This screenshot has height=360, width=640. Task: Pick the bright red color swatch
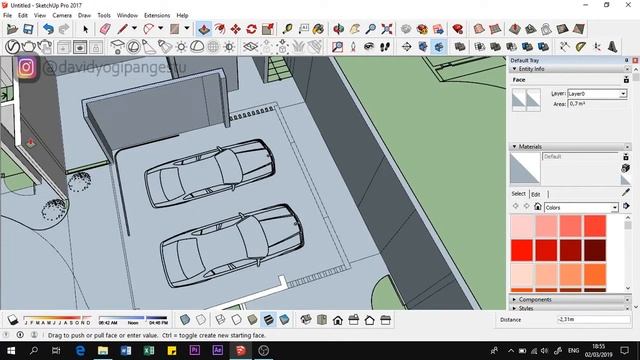(x=522, y=250)
